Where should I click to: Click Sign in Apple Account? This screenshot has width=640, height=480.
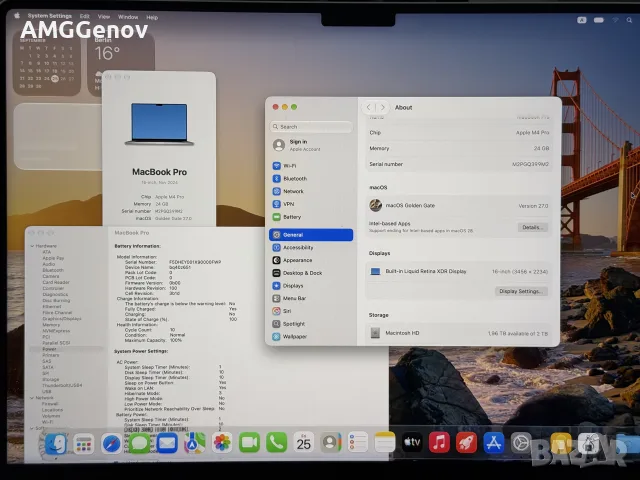[x=311, y=145]
